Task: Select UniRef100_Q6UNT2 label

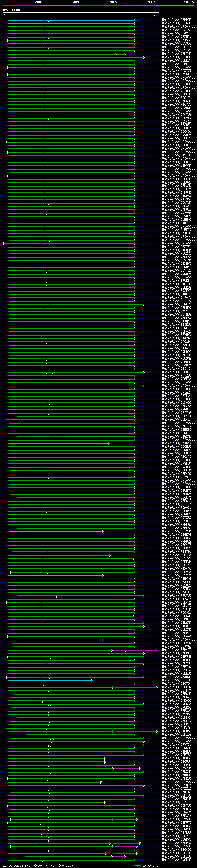Action: click(x=177, y=491)
